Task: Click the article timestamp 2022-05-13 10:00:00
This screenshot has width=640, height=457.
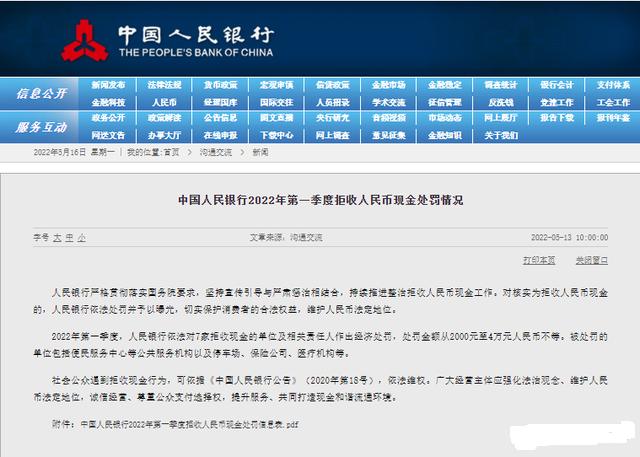Action: point(569,237)
